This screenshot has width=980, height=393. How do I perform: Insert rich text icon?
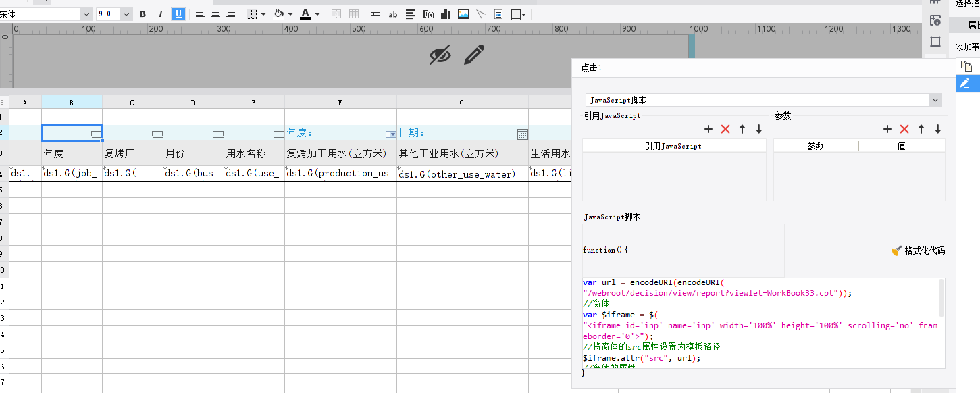(x=411, y=14)
